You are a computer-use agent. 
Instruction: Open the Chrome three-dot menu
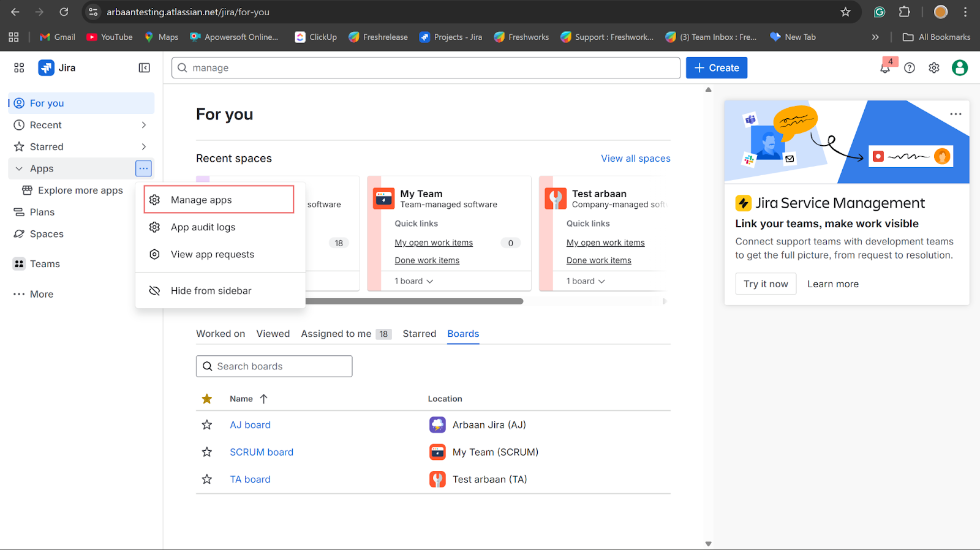coord(965,12)
